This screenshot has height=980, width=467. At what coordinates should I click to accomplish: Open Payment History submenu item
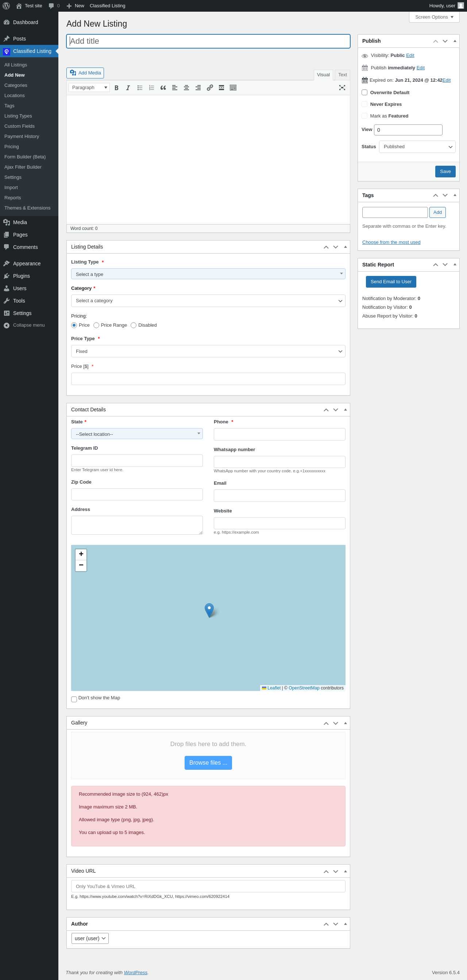(22, 137)
